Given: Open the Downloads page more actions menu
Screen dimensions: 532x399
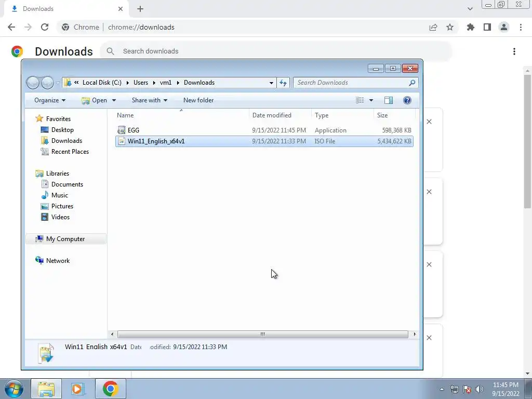Looking at the screenshot, I should 514,51.
